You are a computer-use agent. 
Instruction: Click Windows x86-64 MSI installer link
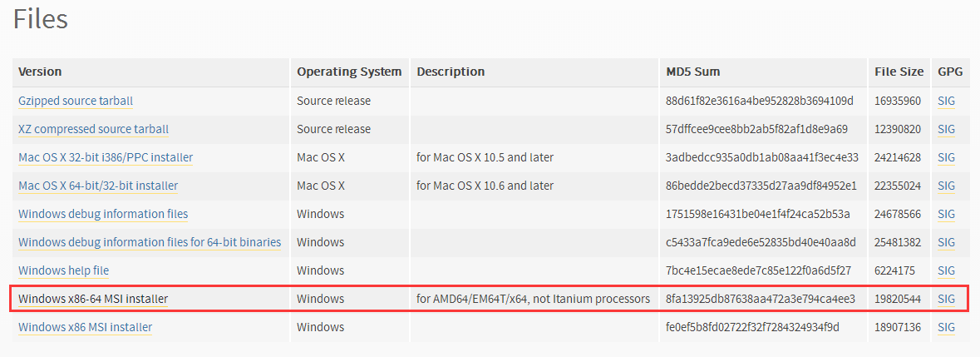(93, 299)
